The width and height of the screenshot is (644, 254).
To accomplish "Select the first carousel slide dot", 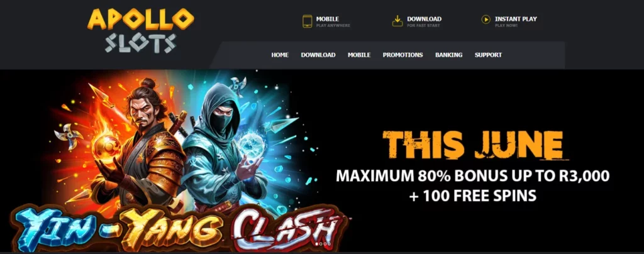I will pos(317,244).
